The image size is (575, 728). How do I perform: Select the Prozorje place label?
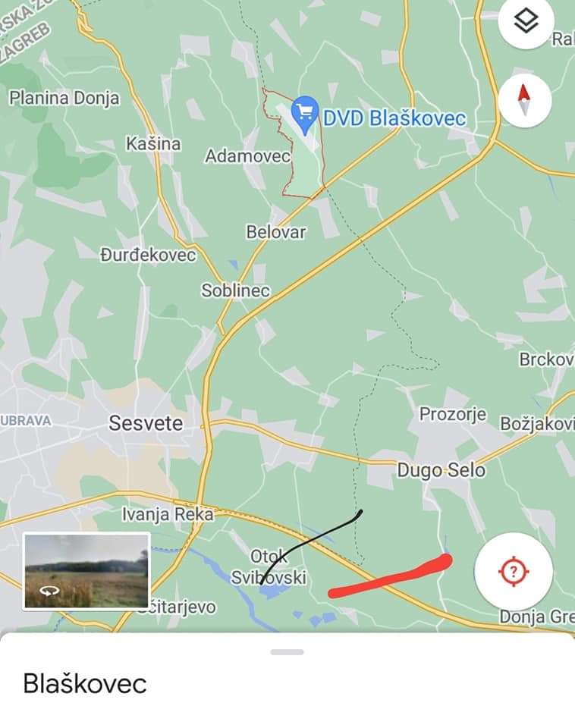click(453, 414)
